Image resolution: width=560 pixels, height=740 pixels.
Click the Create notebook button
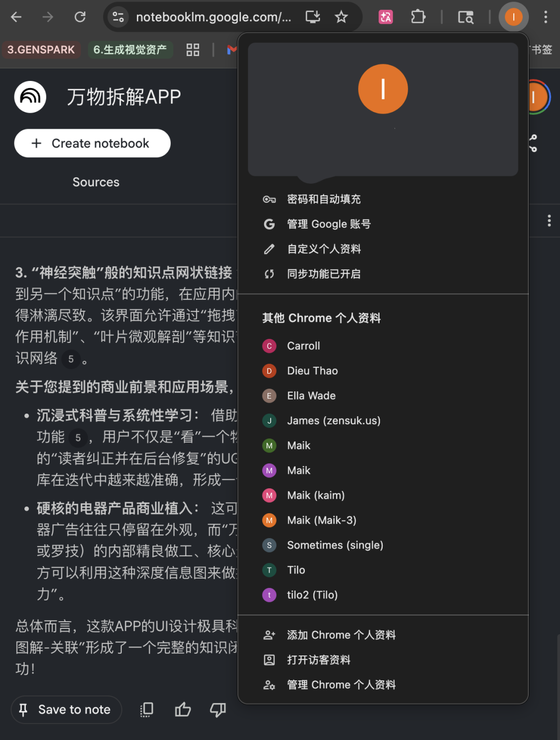(92, 143)
